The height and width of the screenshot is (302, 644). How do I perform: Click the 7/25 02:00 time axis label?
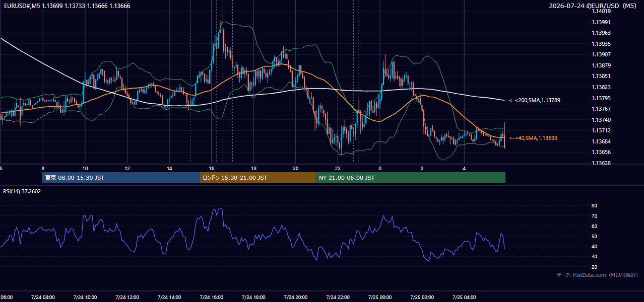click(x=422, y=297)
